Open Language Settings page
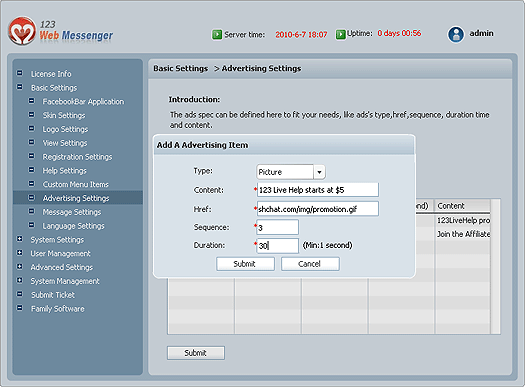525x387 pixels. click(x=73, y=226)
